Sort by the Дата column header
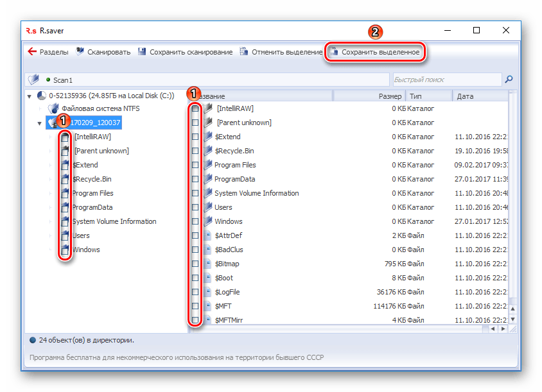The width and height of the screenshot is (542, 392). [480, 96]
